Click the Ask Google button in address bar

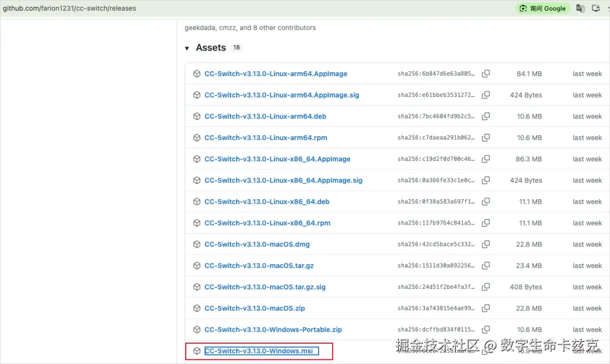[543, 8]
